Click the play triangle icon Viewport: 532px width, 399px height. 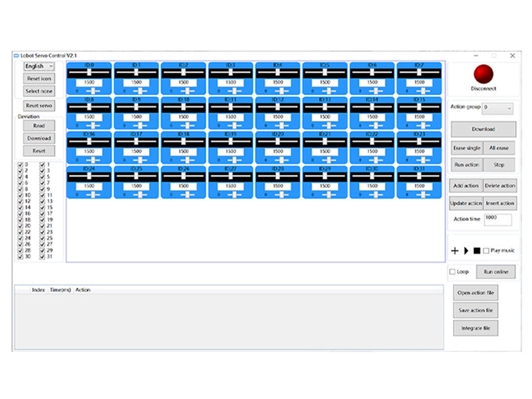pos(466,251)
